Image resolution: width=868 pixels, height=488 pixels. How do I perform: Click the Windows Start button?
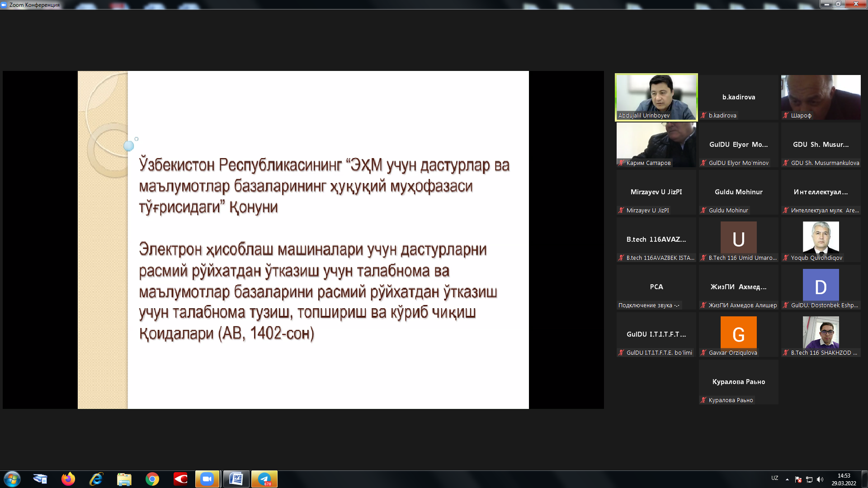[12, 479]
